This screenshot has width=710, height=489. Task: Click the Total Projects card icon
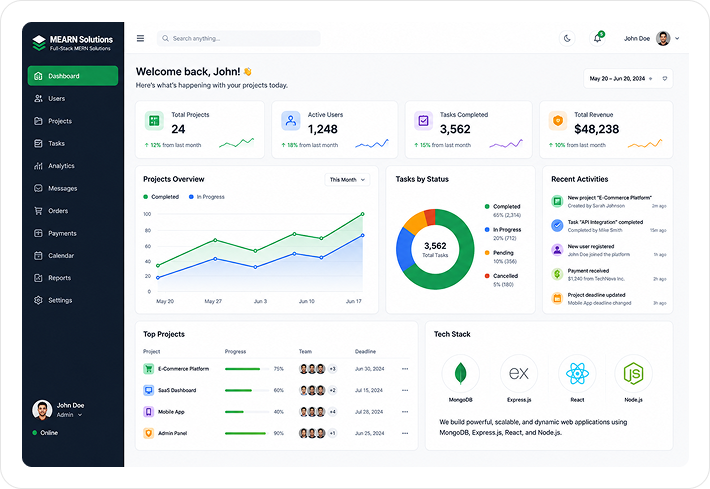pyautogui.click(x=154, y=121)
